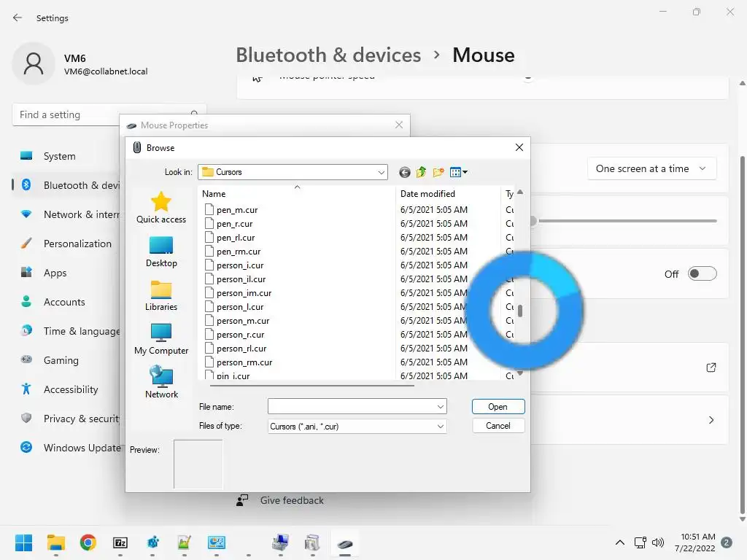This screenshot has width=747, height=560.
Task: Click the Settings back arrow
Action: click(x=18, y=17)
